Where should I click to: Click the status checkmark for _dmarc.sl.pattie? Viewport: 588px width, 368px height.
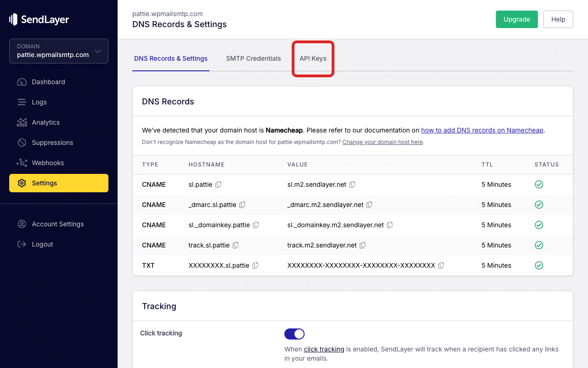click(539, 205)
